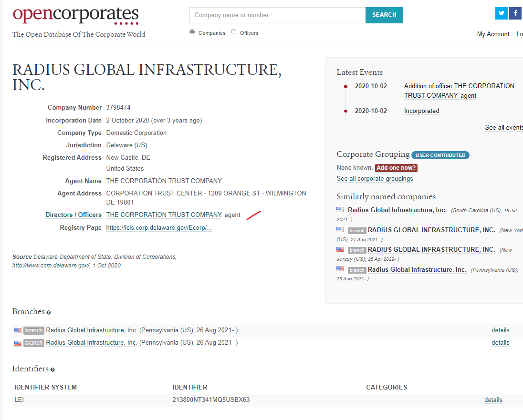
Task: Click the Branches help question-mark icon
Action: (49, 312)
